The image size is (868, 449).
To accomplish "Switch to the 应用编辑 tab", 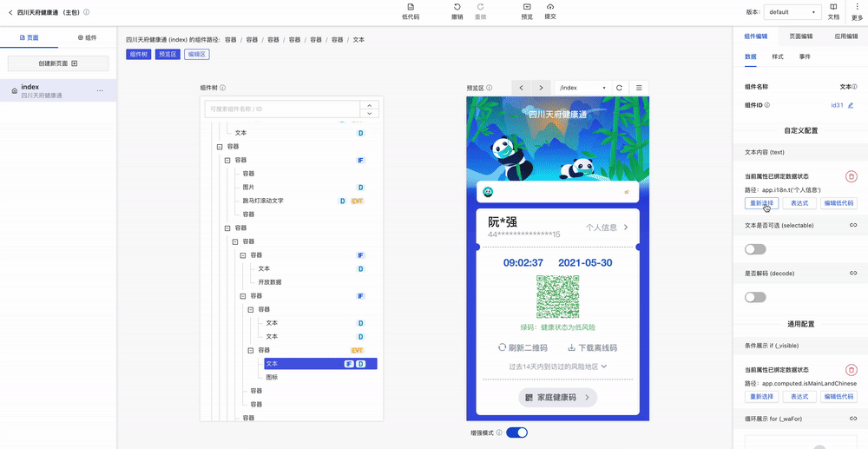I will pyautogui.click(x=845, y=36).
